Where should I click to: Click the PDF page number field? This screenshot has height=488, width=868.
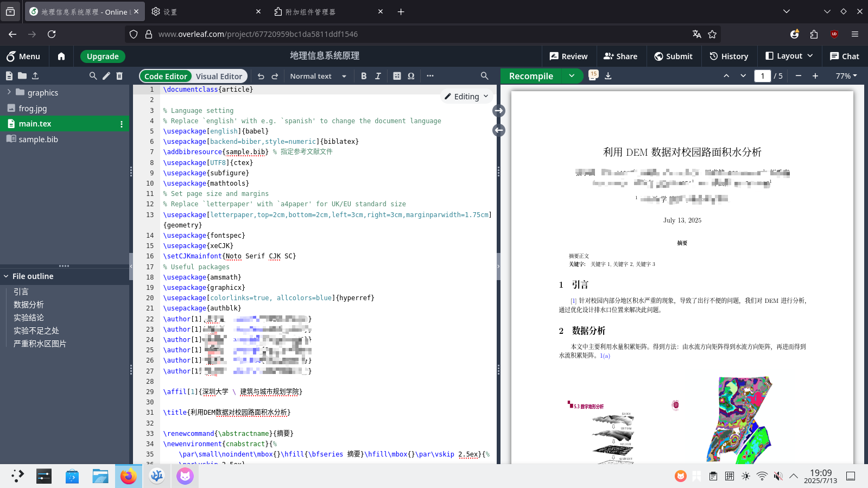pos(762,76)
